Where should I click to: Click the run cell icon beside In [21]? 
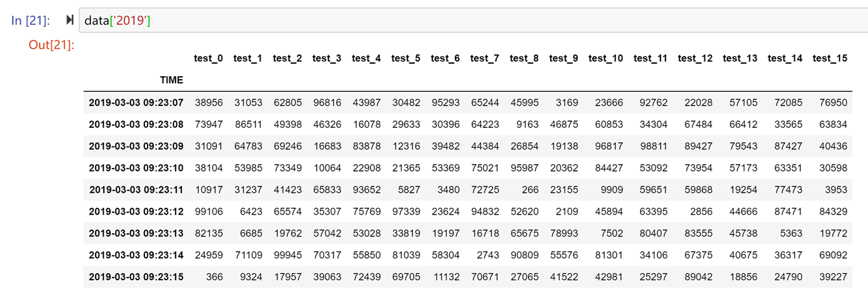pyautogui.click(x=70, y=21)
